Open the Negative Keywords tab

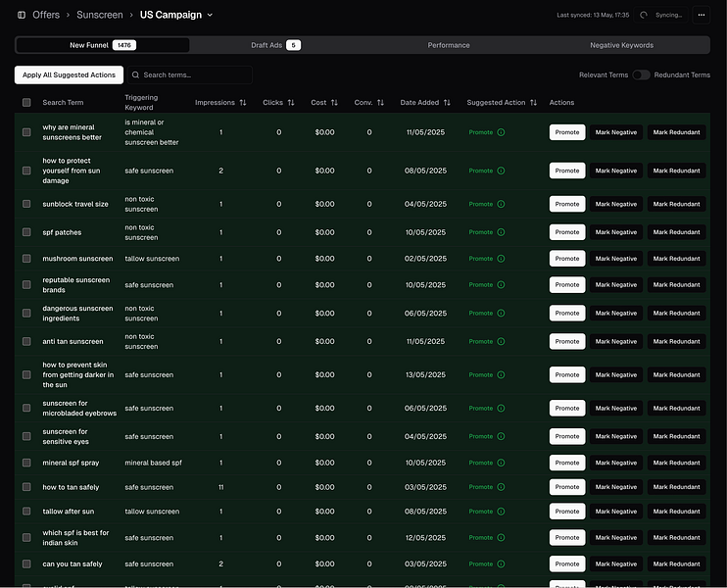621,45
